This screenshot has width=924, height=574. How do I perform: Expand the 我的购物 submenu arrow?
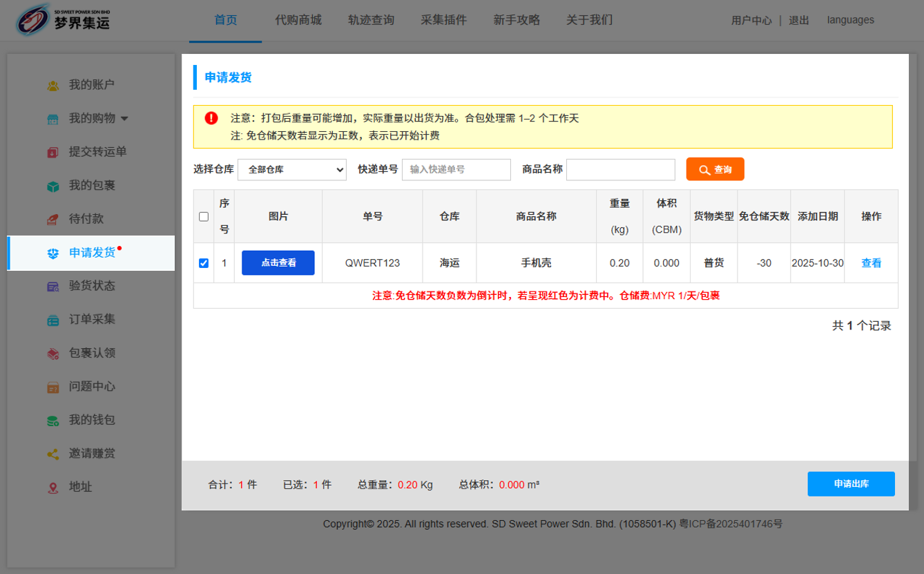click(x=124, y=119)
